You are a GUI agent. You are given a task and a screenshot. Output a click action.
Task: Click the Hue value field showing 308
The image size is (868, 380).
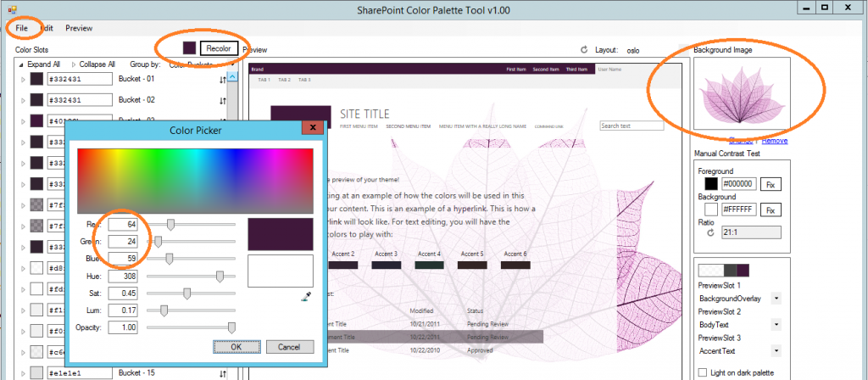(x=123, y=276)
